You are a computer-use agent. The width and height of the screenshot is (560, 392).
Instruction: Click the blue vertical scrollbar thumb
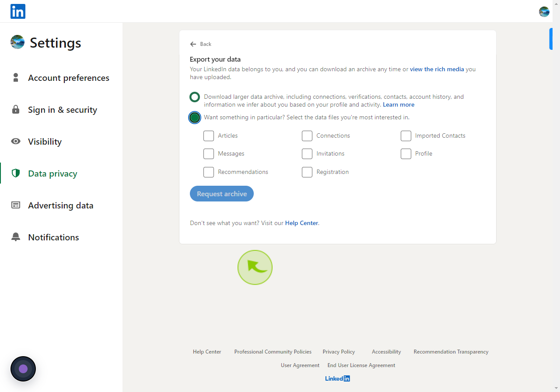[x=551, y=39]
